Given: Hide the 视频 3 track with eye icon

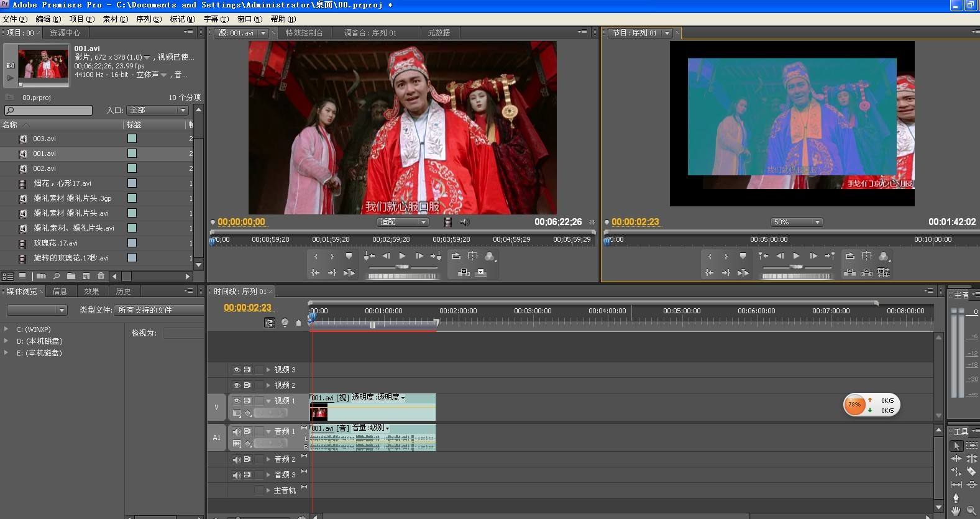Looking at the screenshot, I should (x=237, y=369).
